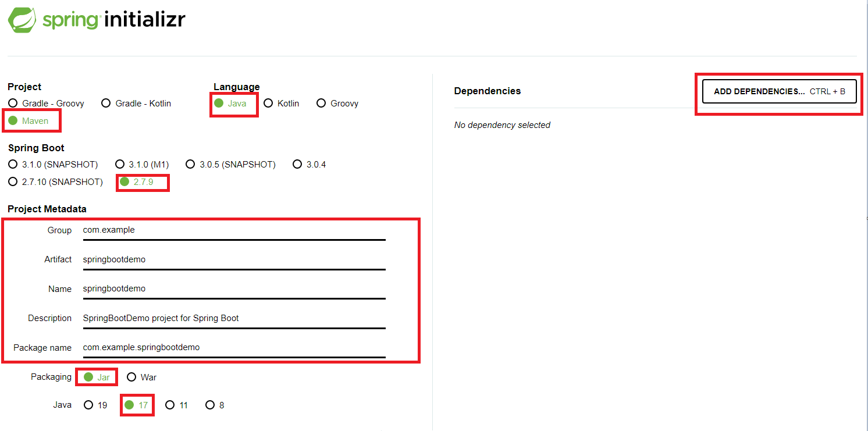Click the Package name field
The image size is (868, 431).
pos(234,347)
